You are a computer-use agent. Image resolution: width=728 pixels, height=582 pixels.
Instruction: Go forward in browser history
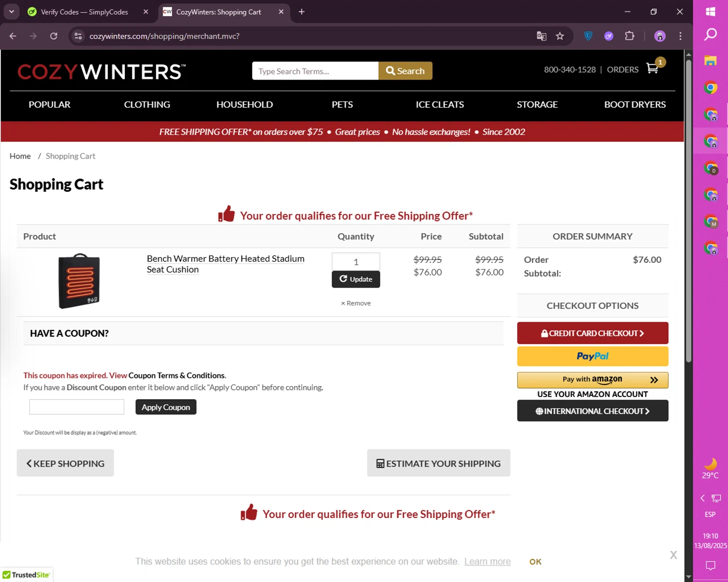click(33, 36)
